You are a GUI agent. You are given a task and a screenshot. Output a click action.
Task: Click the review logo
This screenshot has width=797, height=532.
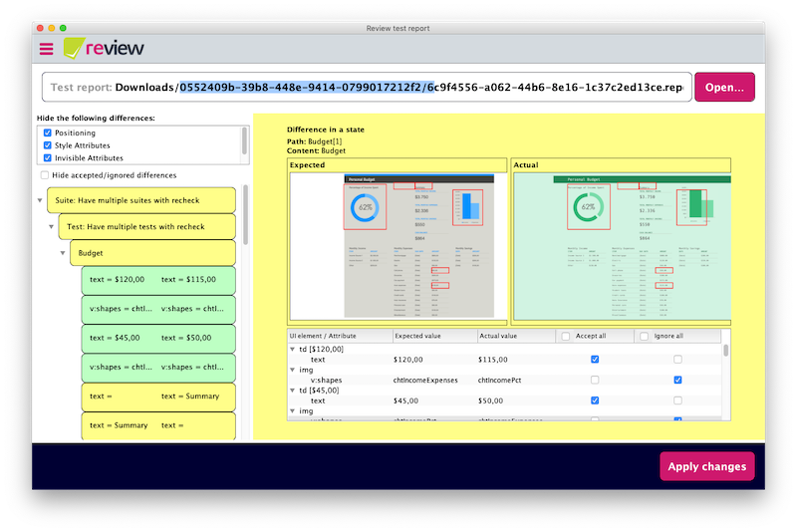(104, 48)
